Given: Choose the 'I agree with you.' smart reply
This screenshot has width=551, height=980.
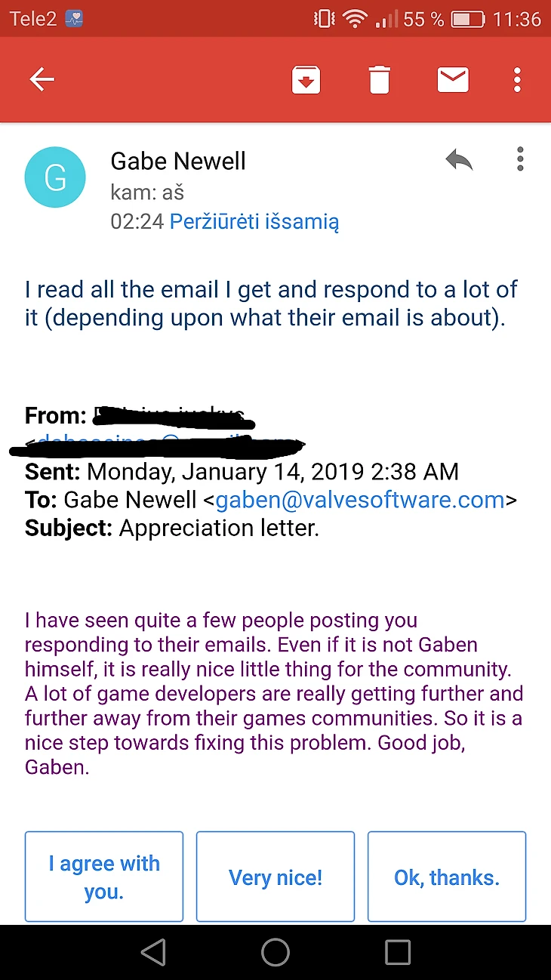Looking at the screenshot, I should [x=104, y=877].
